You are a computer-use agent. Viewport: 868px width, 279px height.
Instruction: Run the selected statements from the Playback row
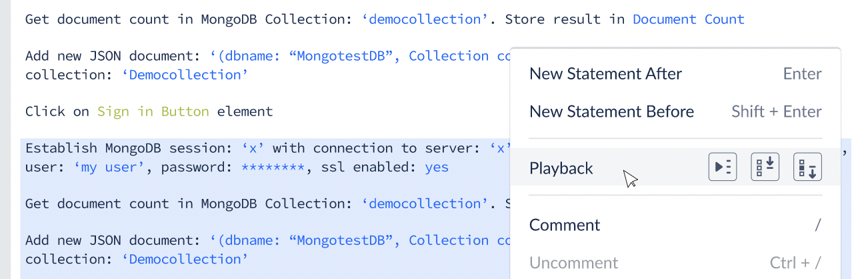click(722, 168)
